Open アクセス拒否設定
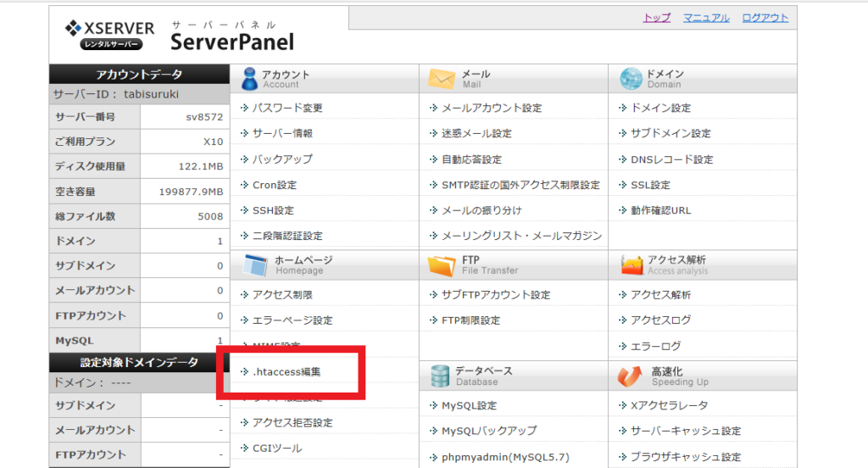 pos(292,423)
